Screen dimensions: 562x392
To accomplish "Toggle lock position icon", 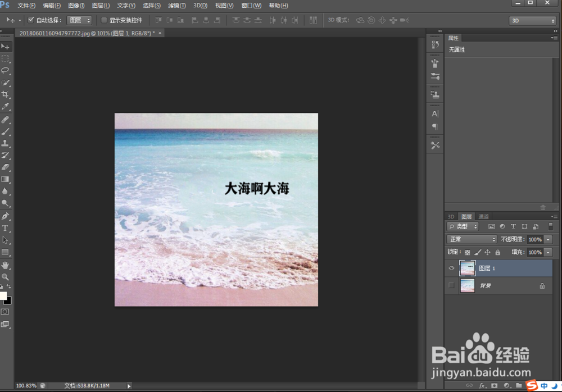I will coord(487,252).
